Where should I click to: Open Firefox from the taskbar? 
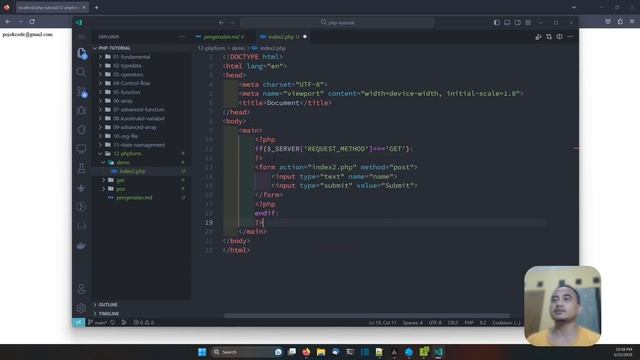(306, 352)
